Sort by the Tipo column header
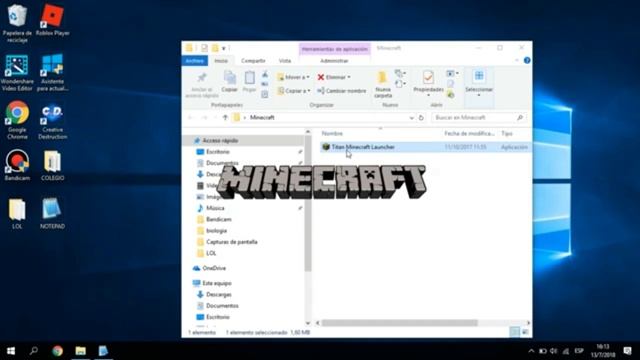This screenshot has height=360, width=640. point(507,133)
